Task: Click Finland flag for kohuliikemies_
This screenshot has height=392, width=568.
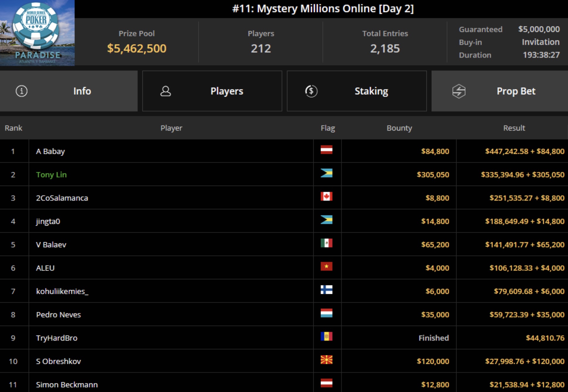Action: click(x=326, y=290)
